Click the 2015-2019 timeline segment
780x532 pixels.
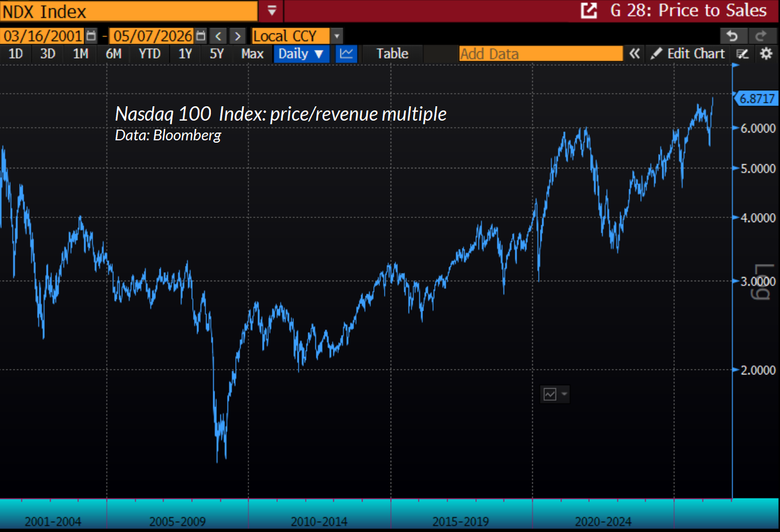point(460,522)
